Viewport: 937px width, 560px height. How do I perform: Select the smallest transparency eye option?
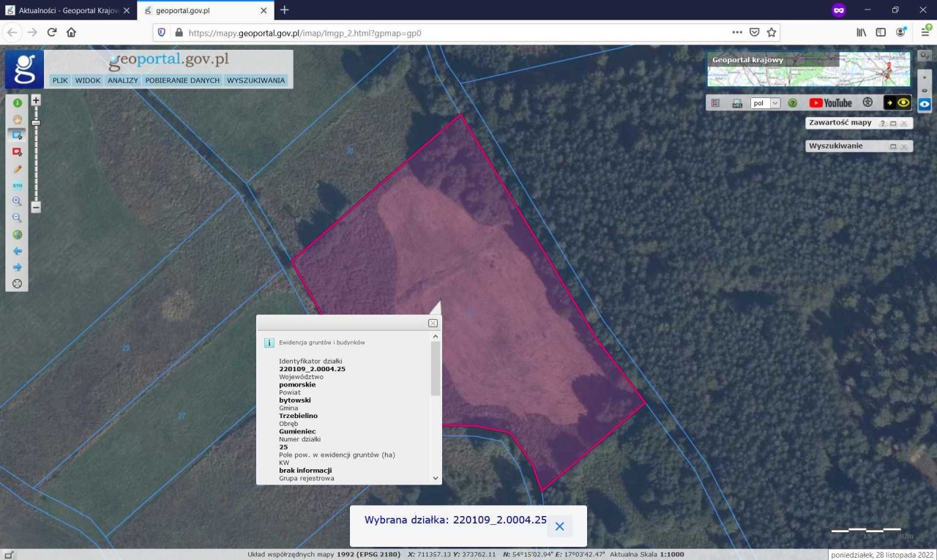(925, 77)
